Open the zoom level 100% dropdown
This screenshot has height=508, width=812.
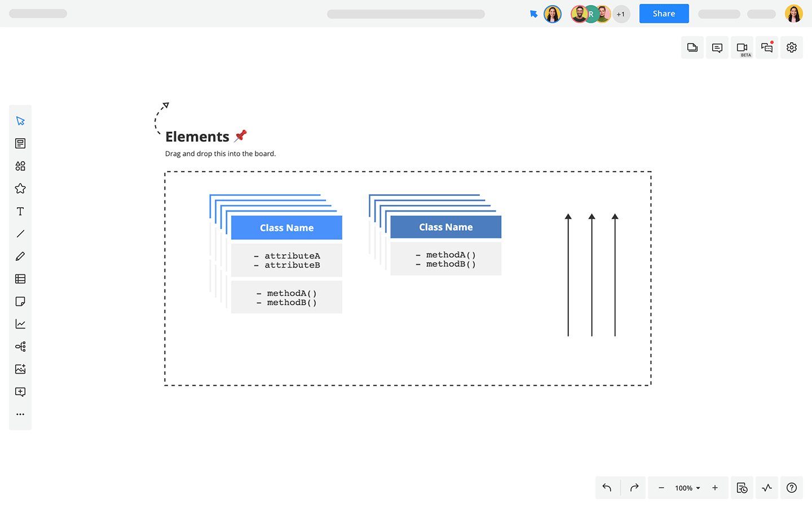click(687, 488)
